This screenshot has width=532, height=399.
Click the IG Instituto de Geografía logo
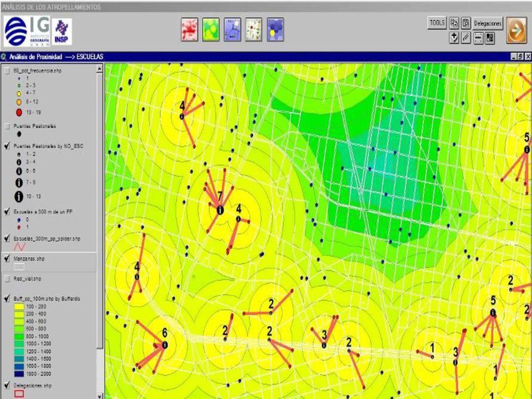coord(27,31)
